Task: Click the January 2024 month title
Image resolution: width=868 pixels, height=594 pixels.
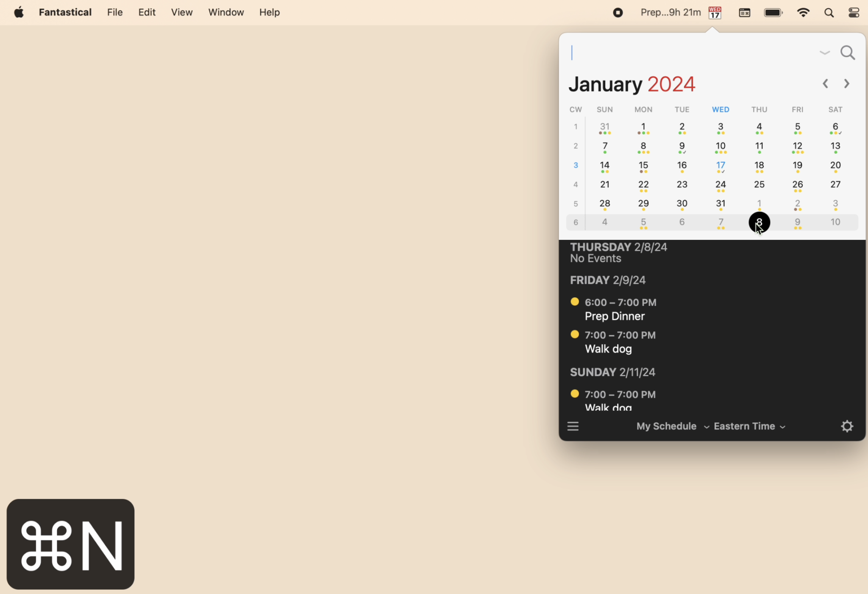Action: 632,84
